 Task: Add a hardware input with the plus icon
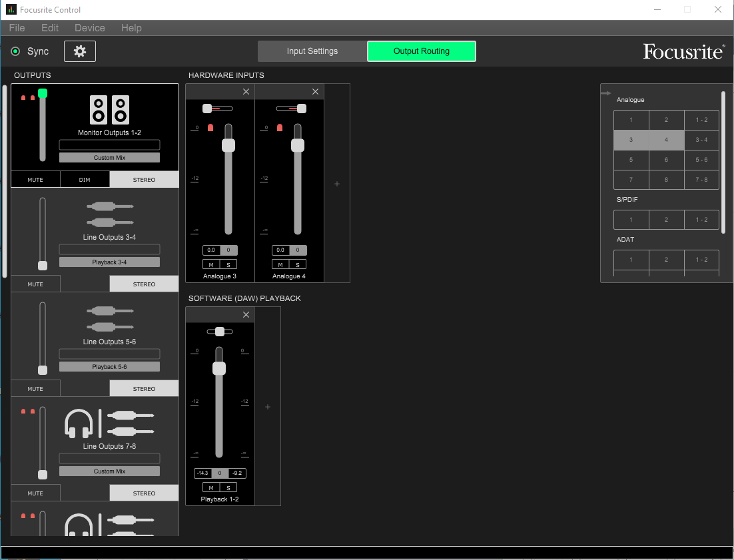pyautogui.click(x=337, y=183)
